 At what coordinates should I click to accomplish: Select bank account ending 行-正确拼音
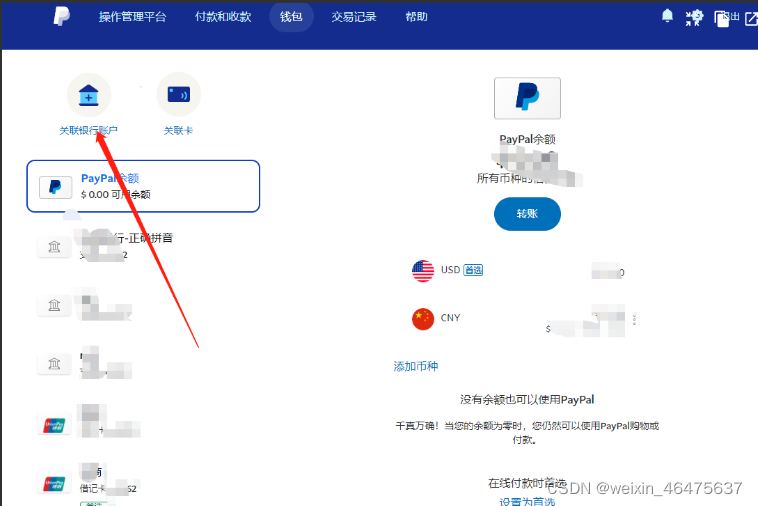pos(126,245)
